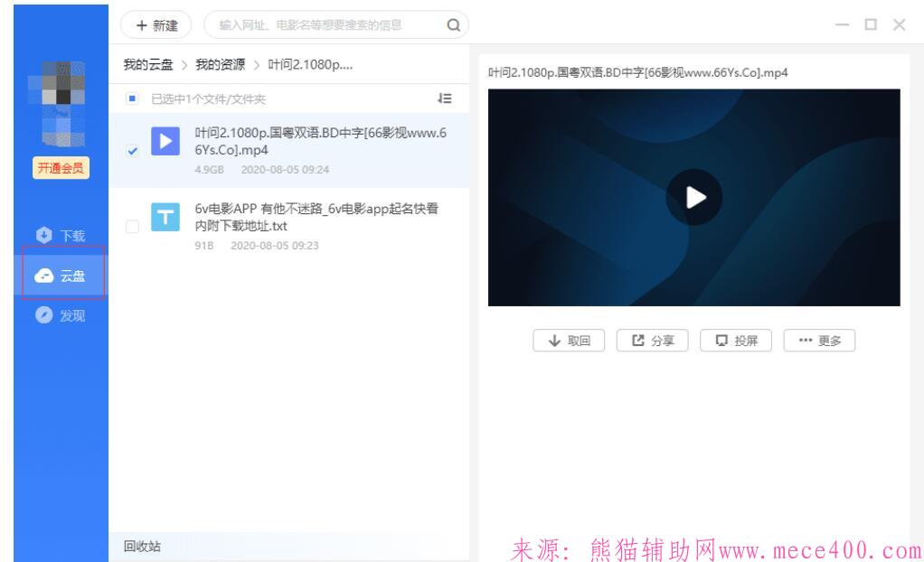The image size is (924, 562).
Task: Go to 我的云盘 breadcrumb root
Action: tap(147, 64)
